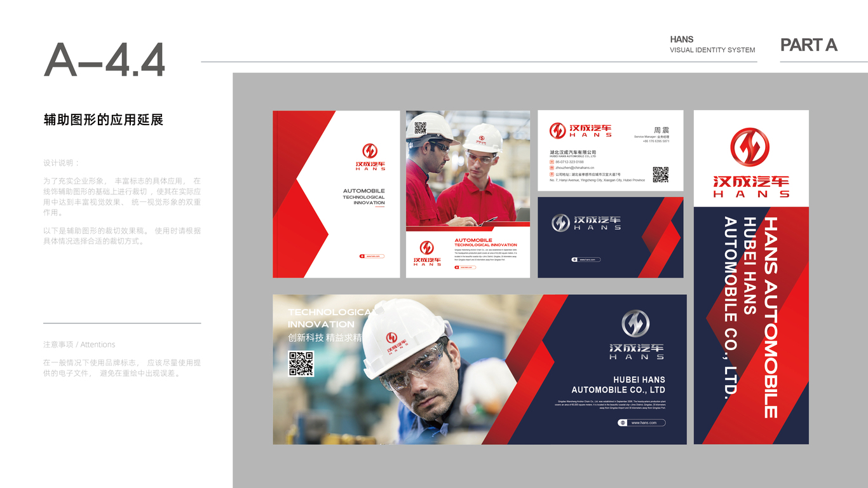Click 湖北汉成汽车有限公司 on the business card

click(x=573, y=152)
